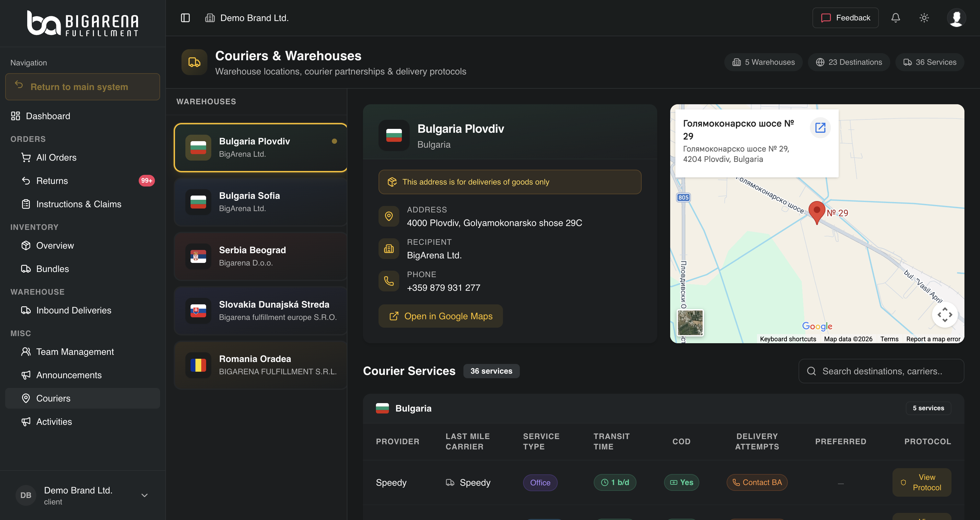Viewport: 980px width, 520px height.
Task: Open the map camera controls button
Action: tap(945, 315)
